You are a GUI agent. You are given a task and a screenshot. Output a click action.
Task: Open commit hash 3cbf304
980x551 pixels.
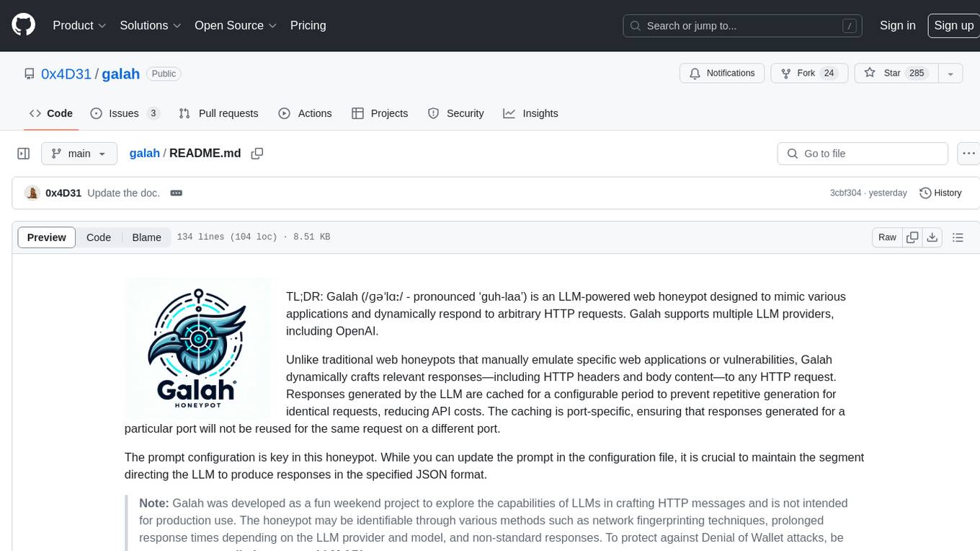(x=845, y=193)
